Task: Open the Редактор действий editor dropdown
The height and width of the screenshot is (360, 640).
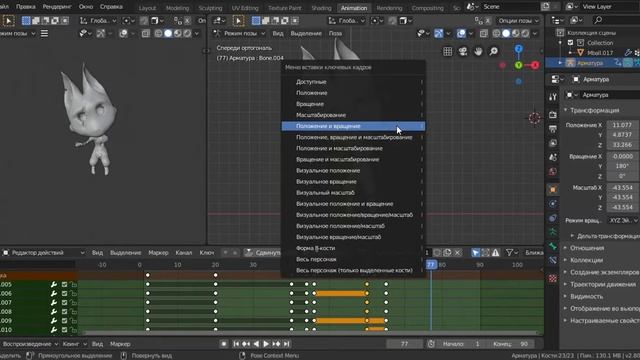Action: [43, 253]
